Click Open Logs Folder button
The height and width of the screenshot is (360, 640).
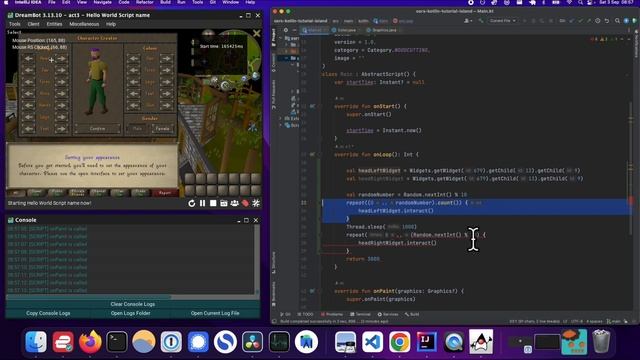point(131,313)
